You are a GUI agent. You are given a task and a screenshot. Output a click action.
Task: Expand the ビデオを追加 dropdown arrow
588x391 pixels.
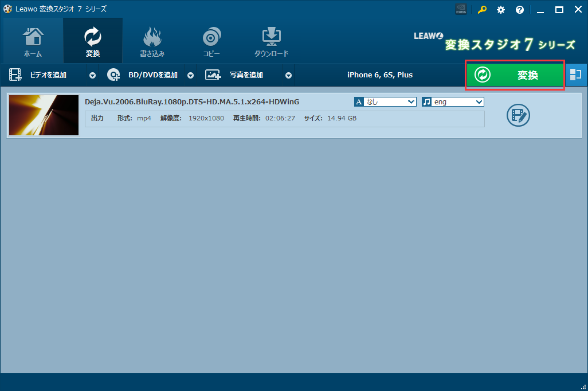click(92, 75)
